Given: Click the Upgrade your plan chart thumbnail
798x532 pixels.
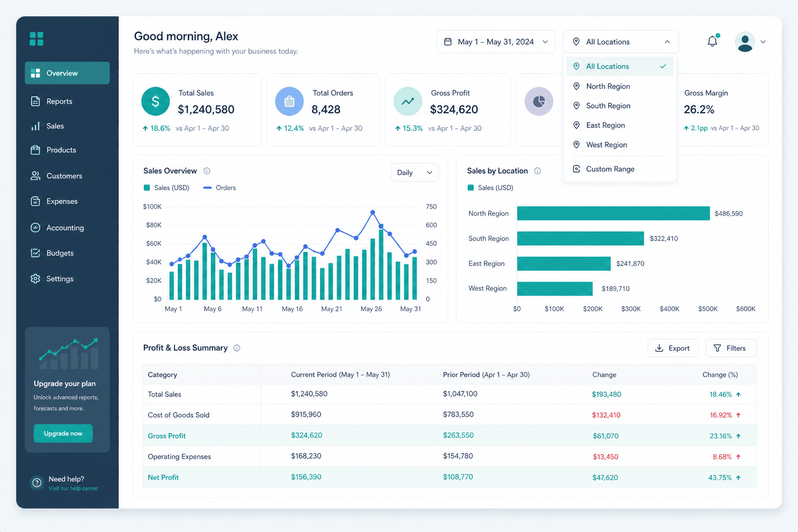Looking at the screenshot, I should 68,353.
